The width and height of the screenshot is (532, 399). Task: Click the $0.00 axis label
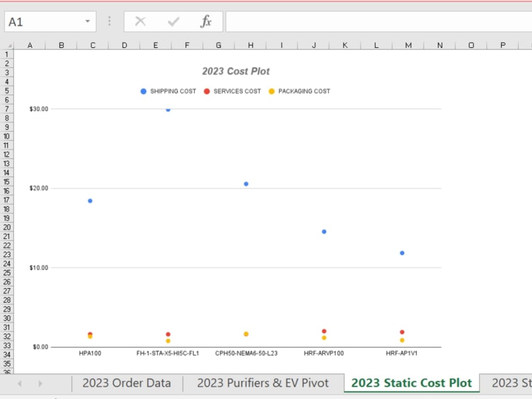40,347
